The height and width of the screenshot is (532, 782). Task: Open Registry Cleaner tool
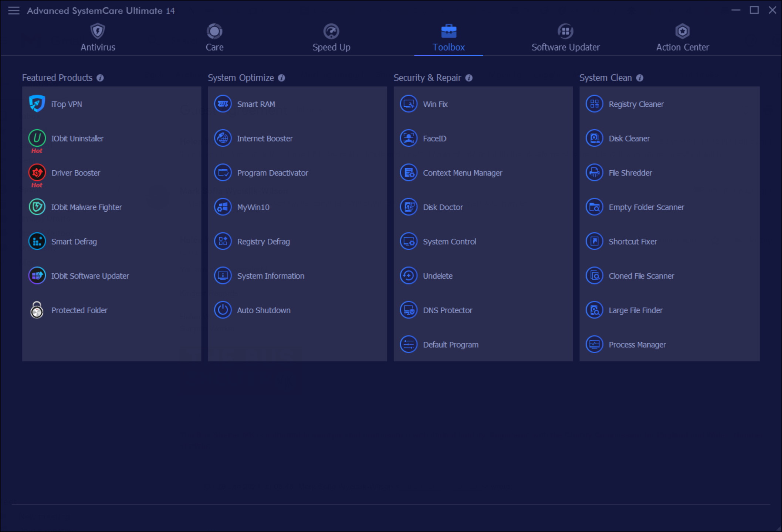click(x=636, y=104)
